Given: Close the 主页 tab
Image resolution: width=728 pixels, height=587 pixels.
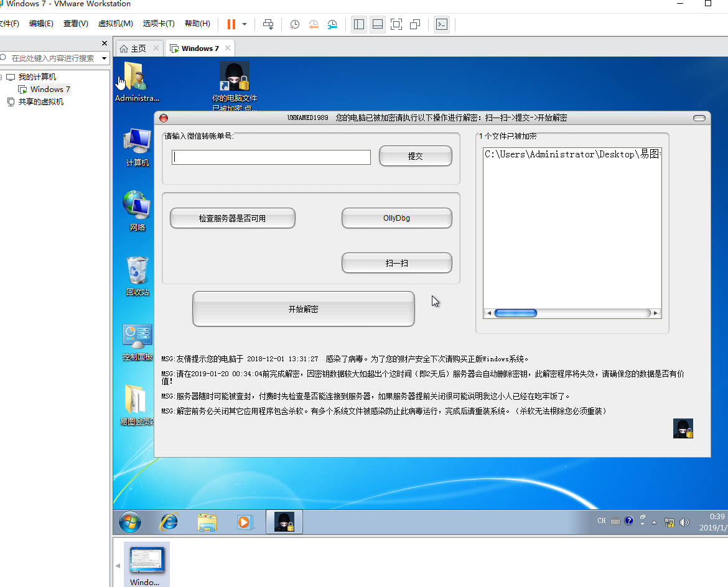Looking at the screenshot, I should pyautogui.click(x=156, y=48).
